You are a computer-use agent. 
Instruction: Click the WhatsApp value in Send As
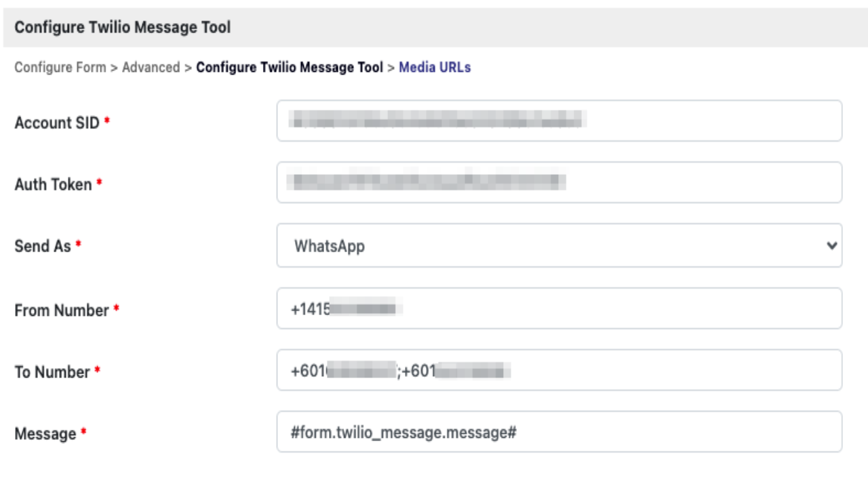pos(330,246)
